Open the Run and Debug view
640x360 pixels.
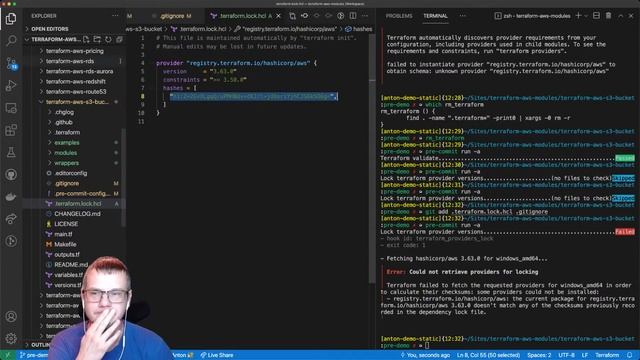(11, 85)
